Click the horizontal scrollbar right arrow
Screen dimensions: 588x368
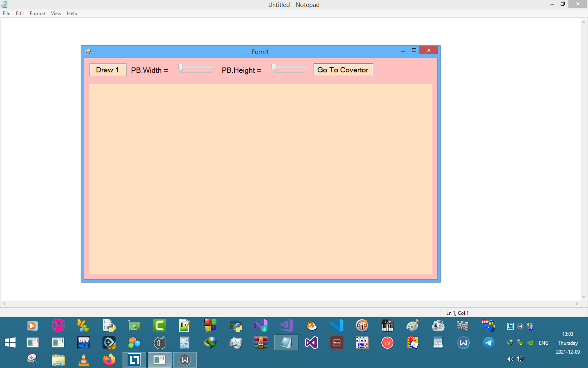point(577,304)
